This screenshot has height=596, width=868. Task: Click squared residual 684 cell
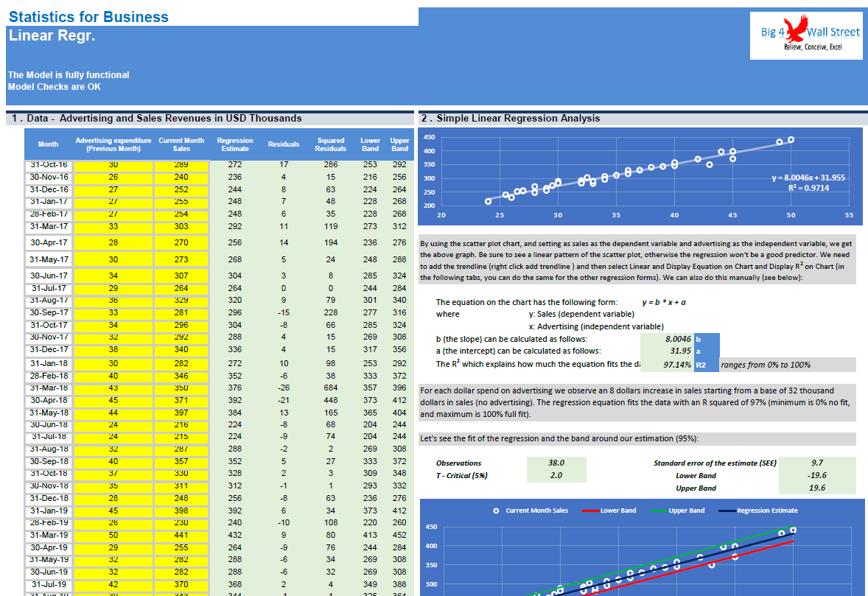click(x=331, y=388)
